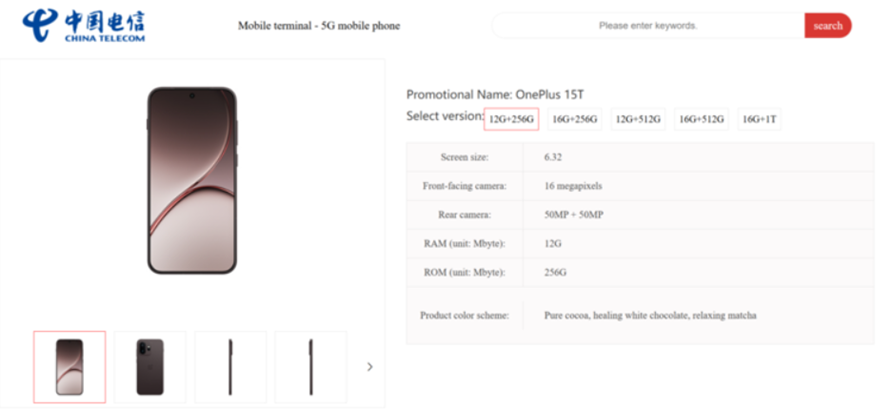Click the Promotional Name: OnePlus 15T heading
Image resolution: width=893 pixels, height=411 pixels.
point(495,95)
